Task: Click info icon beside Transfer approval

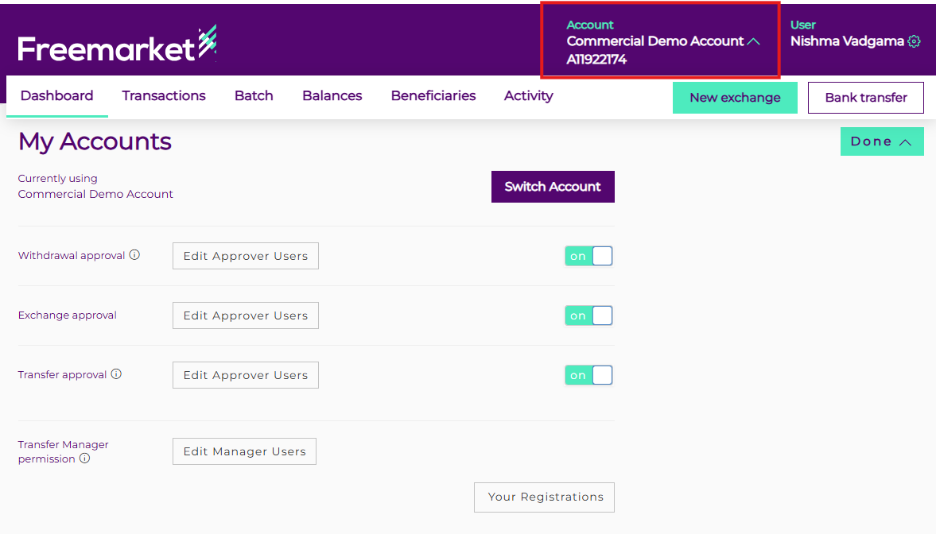Action: coord(116,374)
